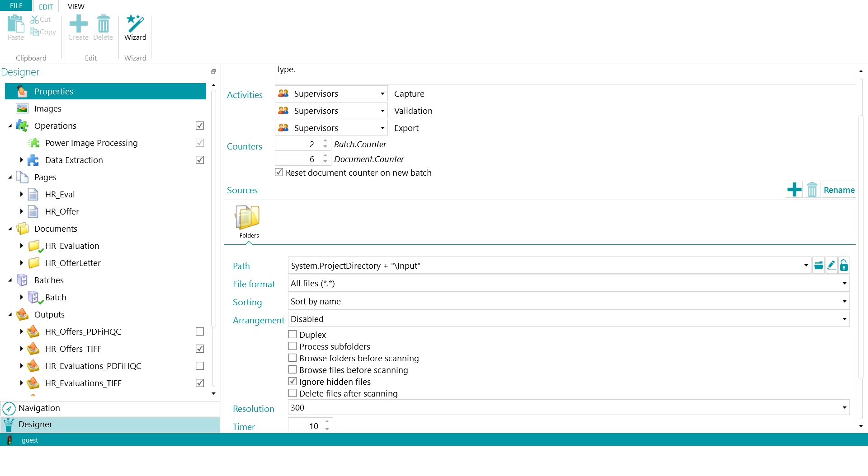Open the Navigation pane
868x476 pixels.
pos(110,408)
